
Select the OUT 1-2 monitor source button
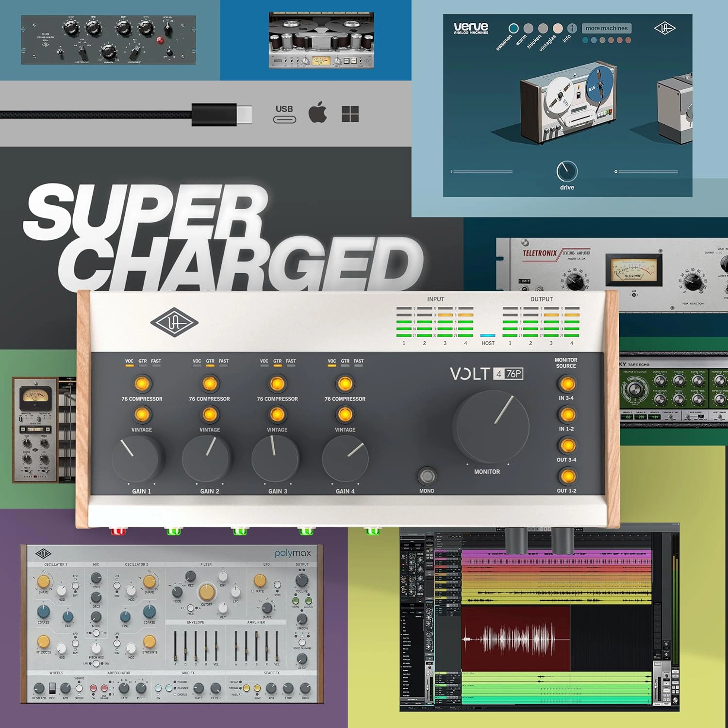pyautogui.click(x=567, y=477)
